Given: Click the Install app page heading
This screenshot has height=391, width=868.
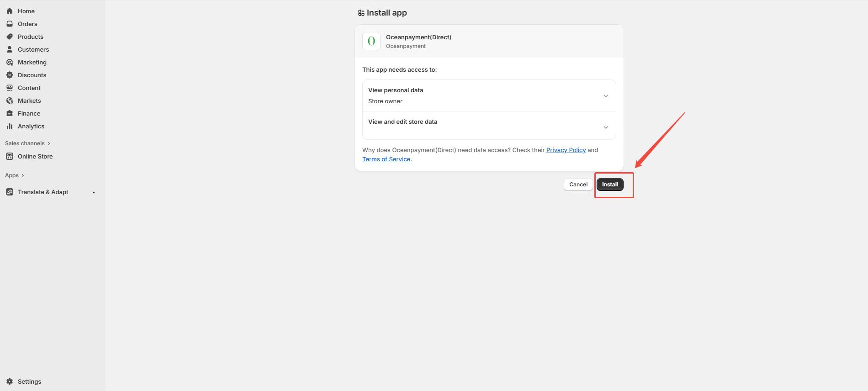Looking at the screenshot, I should coord(386,13).
